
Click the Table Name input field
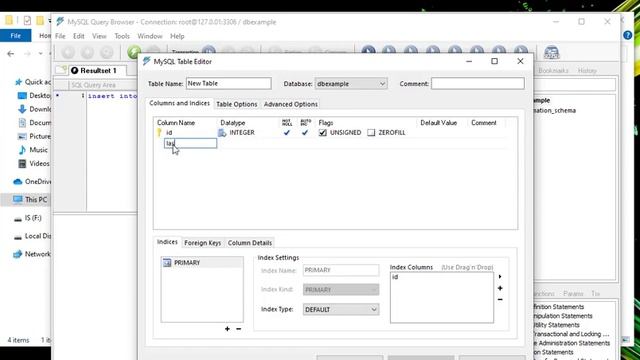[x=229, y=83]
